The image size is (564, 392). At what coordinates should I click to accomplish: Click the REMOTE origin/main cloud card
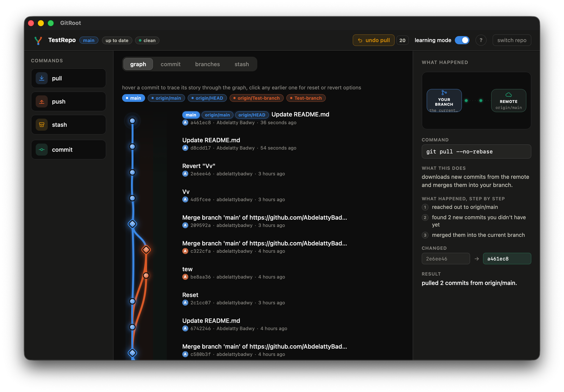509,100
